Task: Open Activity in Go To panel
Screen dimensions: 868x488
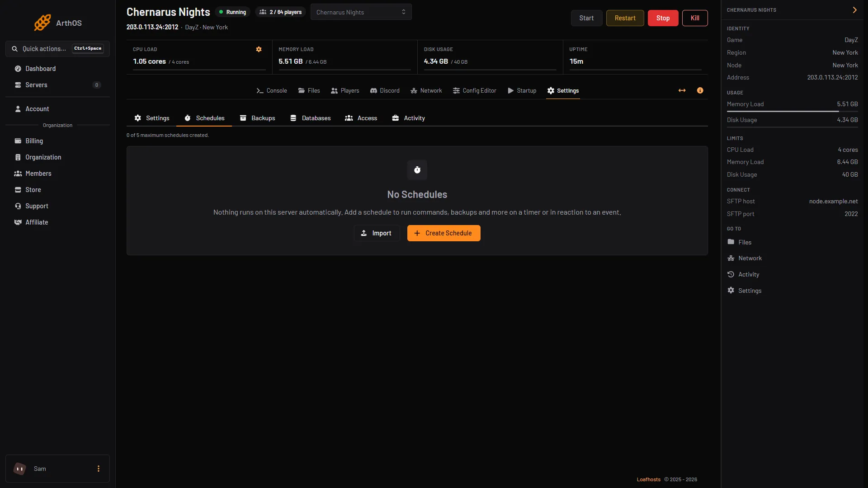Action: [x=743, y=274]
